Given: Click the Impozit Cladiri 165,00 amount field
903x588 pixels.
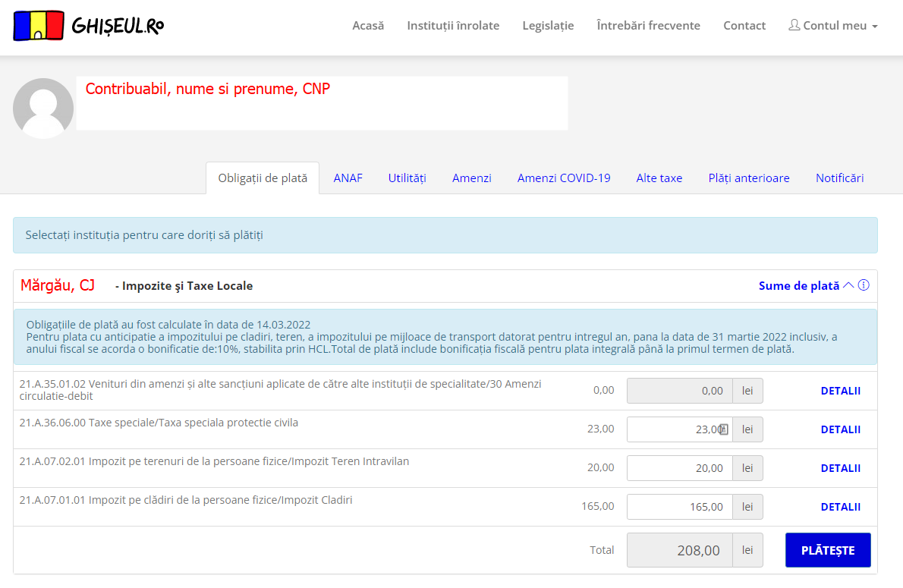Looking at the screenshot, I should pos(680,507).
